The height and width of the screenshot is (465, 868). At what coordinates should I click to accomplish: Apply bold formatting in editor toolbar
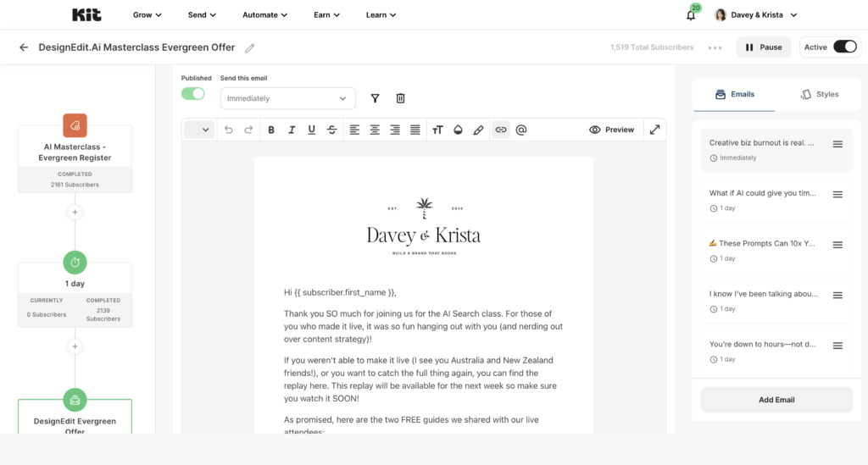tap(271, 130)
